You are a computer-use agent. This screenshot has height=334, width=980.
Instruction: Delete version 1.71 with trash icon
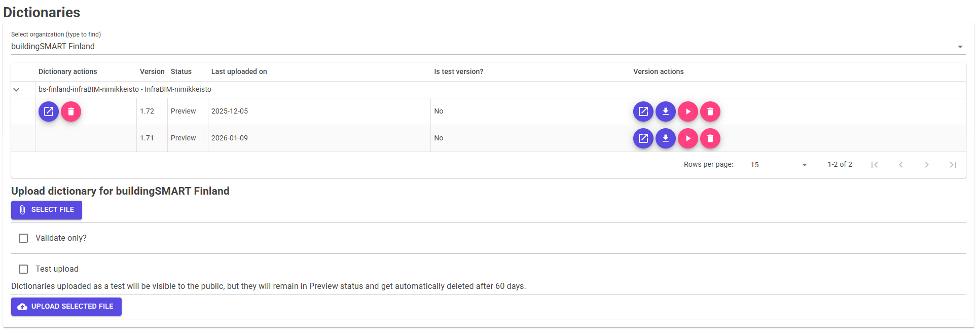click(710, 138)
